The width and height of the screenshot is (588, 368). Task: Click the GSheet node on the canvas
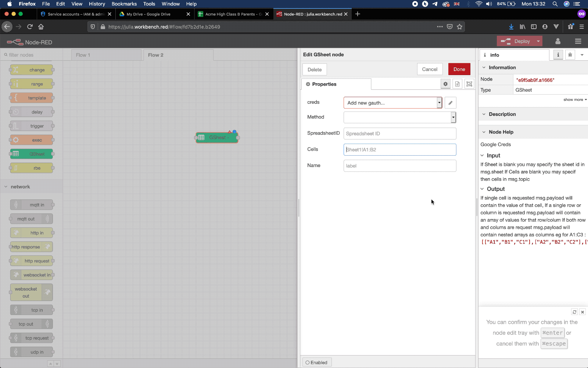[x=217, y=138]
